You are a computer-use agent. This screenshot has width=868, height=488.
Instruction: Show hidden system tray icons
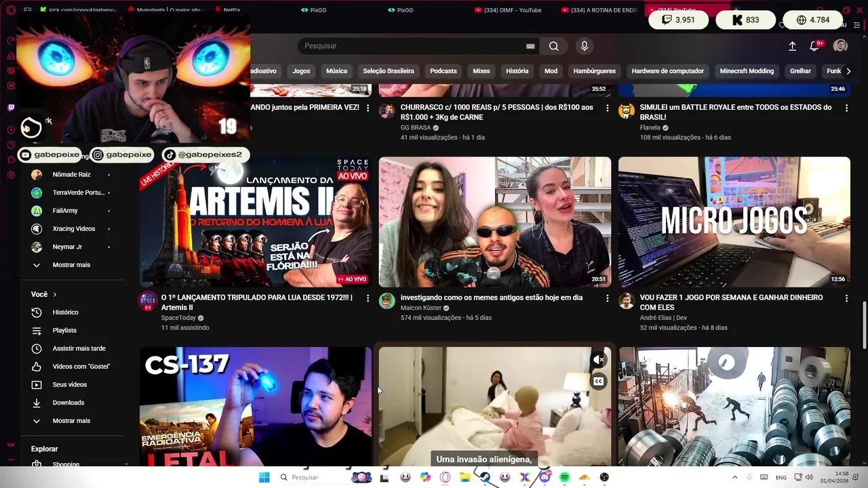click(734, 477)
